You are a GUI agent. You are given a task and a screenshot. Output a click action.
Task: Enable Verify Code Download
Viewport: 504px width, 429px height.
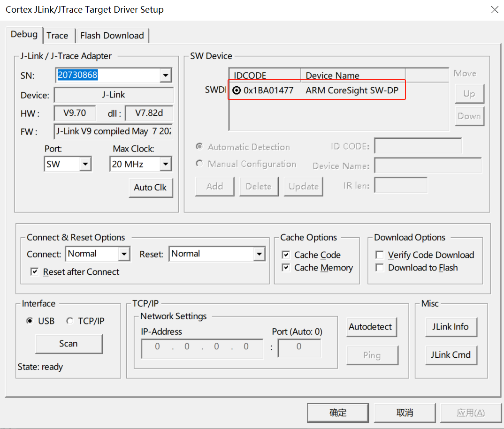(x=380, y=255)
